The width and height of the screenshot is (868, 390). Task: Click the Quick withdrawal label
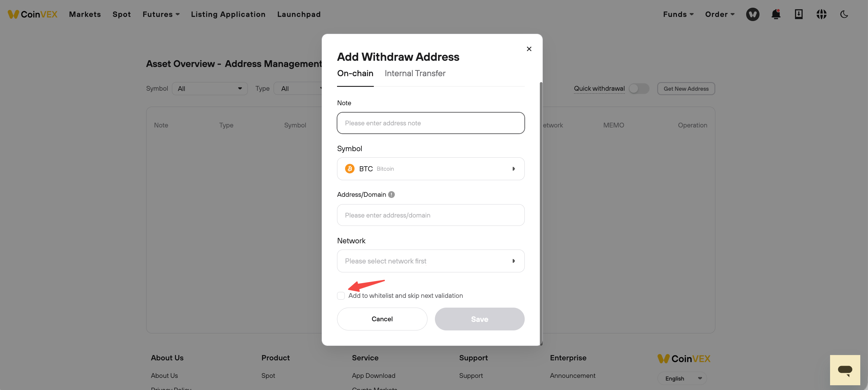click(599, 89)
